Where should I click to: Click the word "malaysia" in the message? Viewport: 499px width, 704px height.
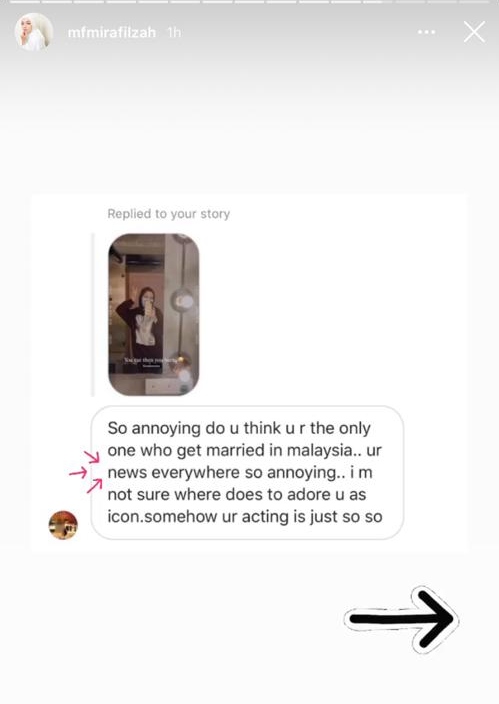pos(319,450)
